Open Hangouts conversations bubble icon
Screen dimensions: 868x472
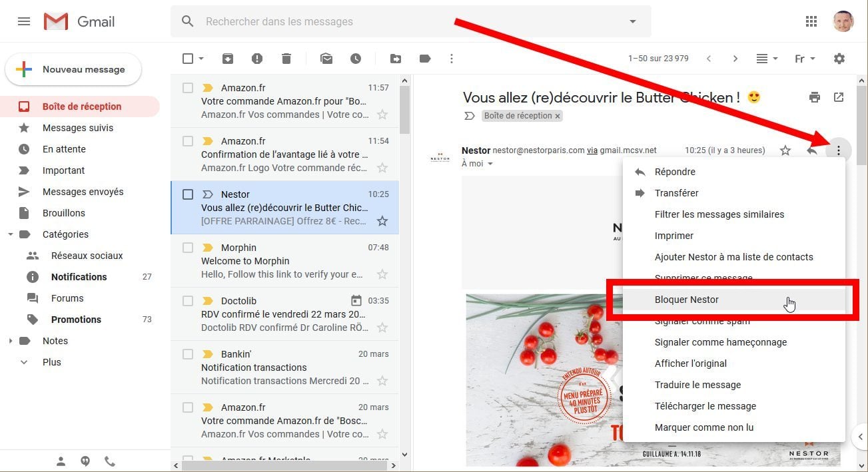click(x=85, y=461)
